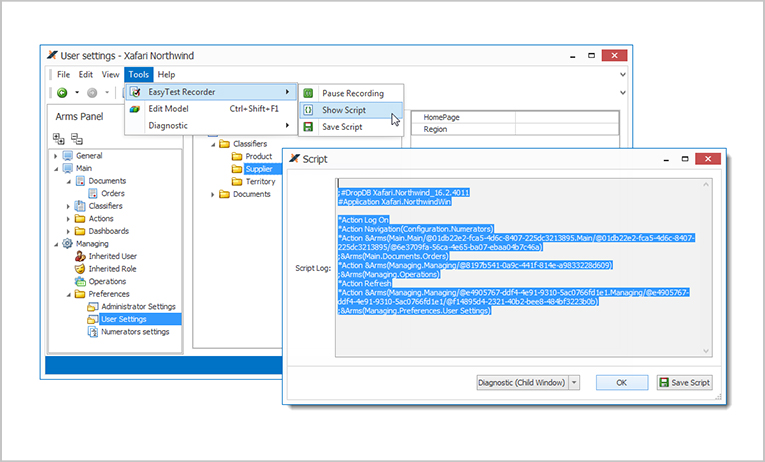This screenshot has width=765, height=462.
Task: Click OK in the Script dialog
Action: (x=622, y=382)
